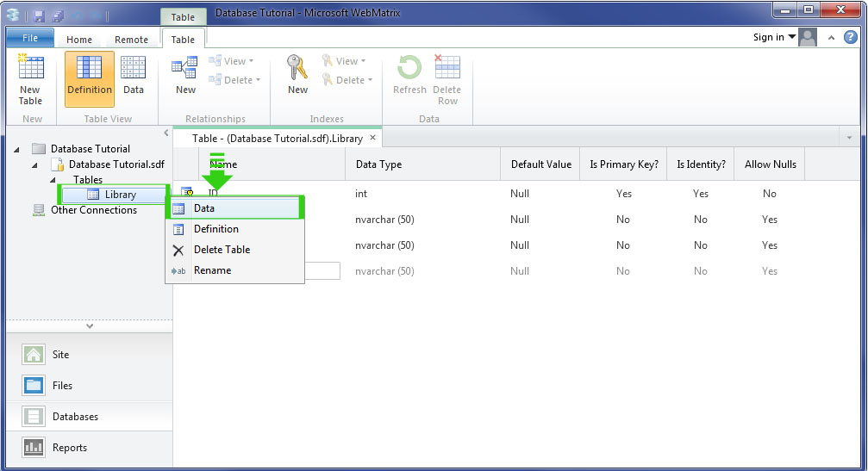Click the New Table icon
This screenshot has height=471, width=868.
click(x=30, y=67)
